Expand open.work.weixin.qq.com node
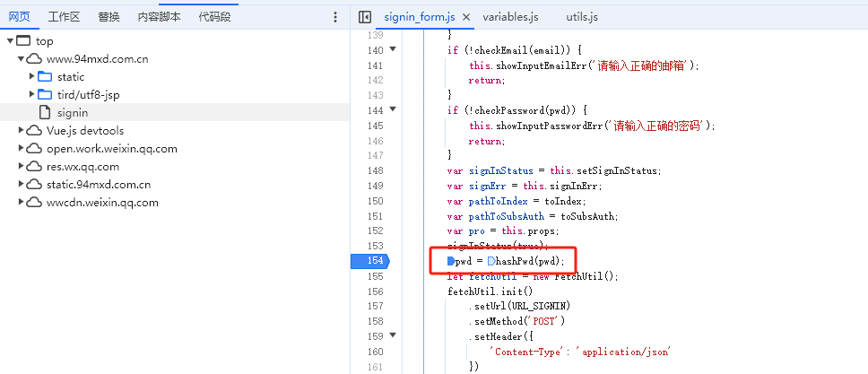This screenshot has height=374, width=868. click(21, 149)
